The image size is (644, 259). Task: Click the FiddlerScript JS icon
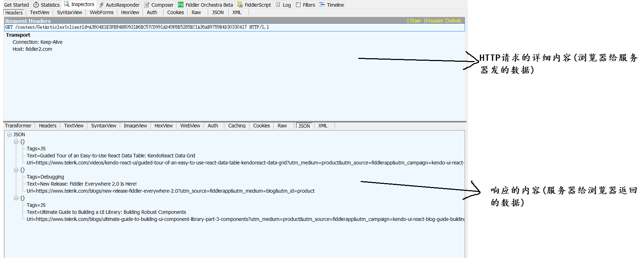pyautogui.click(x=240, y=5)
